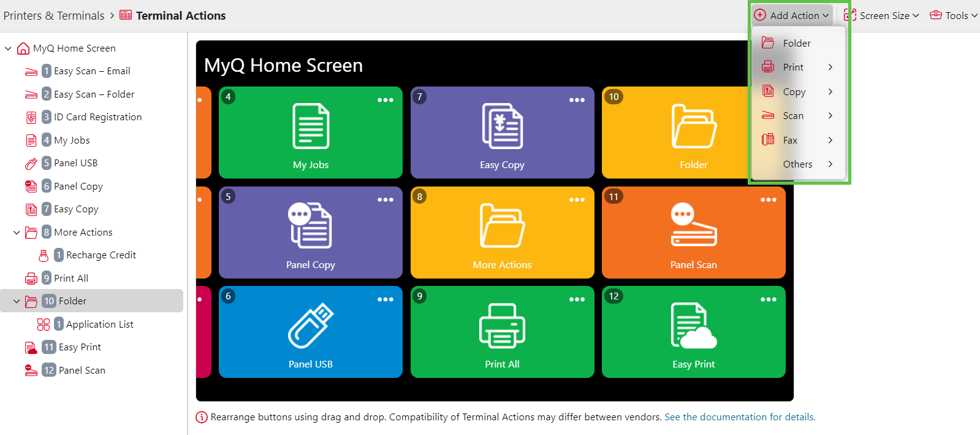
Task: Select the Panel Copy tile icon
Action: (x=311, y=225)
